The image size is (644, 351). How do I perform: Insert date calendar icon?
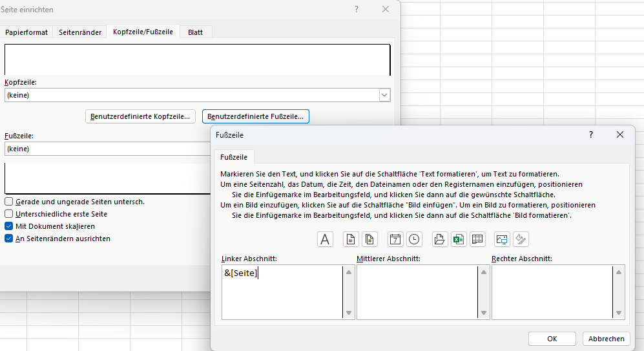pos(395,239)
